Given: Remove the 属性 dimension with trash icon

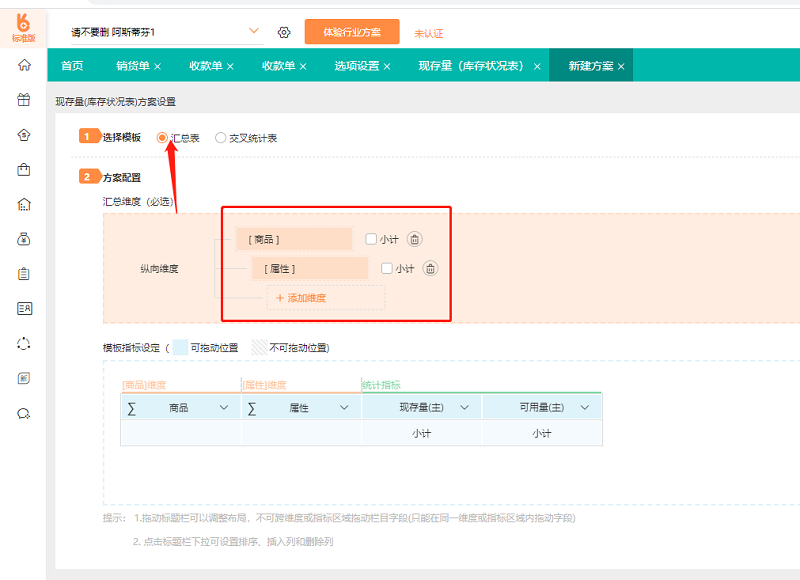Looking at the screenshot, I should (x=430, y=268).
